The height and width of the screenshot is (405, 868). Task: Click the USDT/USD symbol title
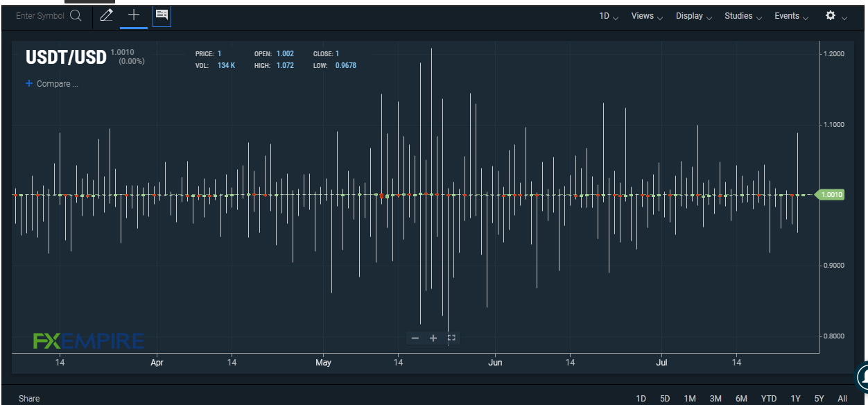(67, 58)
